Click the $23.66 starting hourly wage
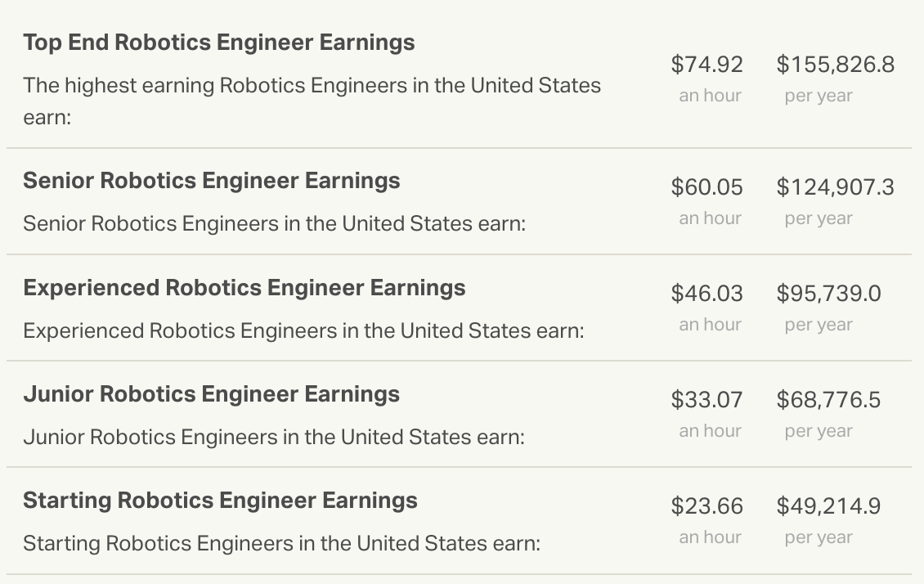The height and width of the screenshot is (584, 924). point(706,506)
